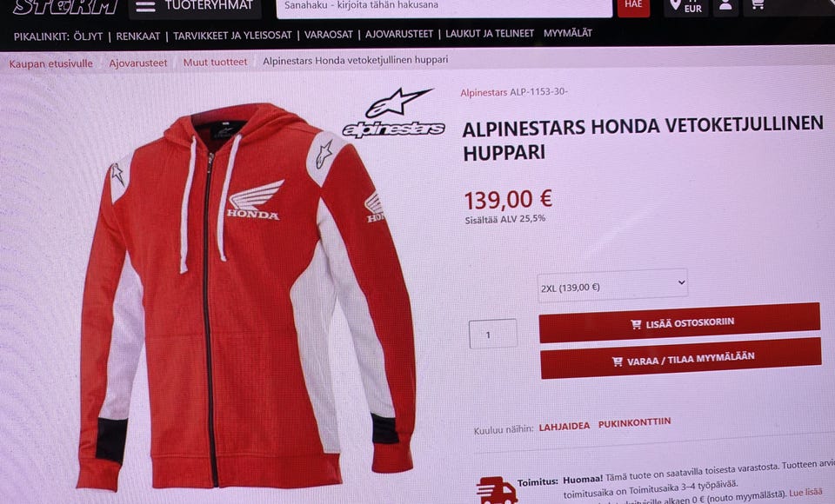Click the search field Sanahaku
The height and width of the screenshot is (504, 835).
444,6
